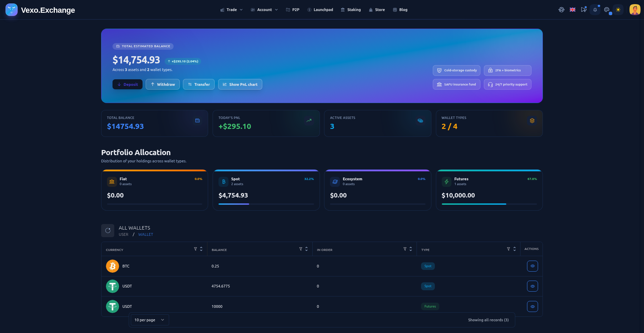Click the Today's PnL trend arrow icon
Image resolution: width=644 pixels, height=333 pixels.
tap(309, 121)
